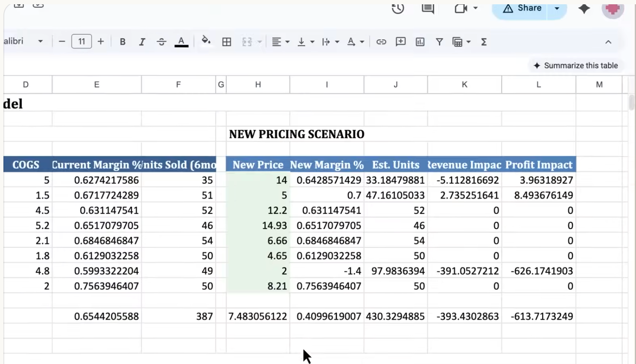This screenshot has width=636, height=364.
Task: Decrease font size with minus button
Action: click(x=62, y=41)
